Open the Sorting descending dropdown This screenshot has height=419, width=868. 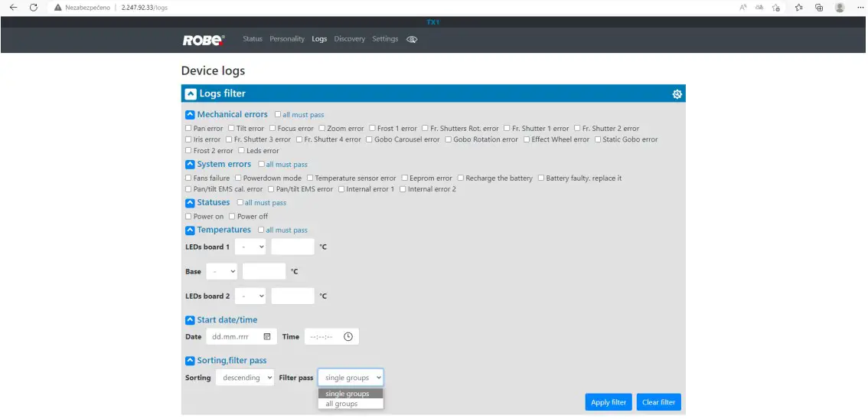tap(245, 378)
